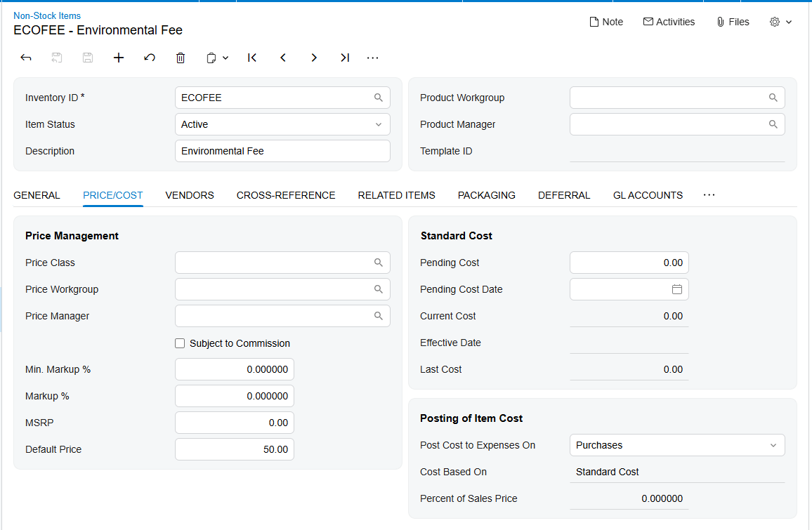The height and width of the screenshot is (530, 812).
Task: Delete the item with trash icon
Action: pyautogui.click(x=181, y=58)
